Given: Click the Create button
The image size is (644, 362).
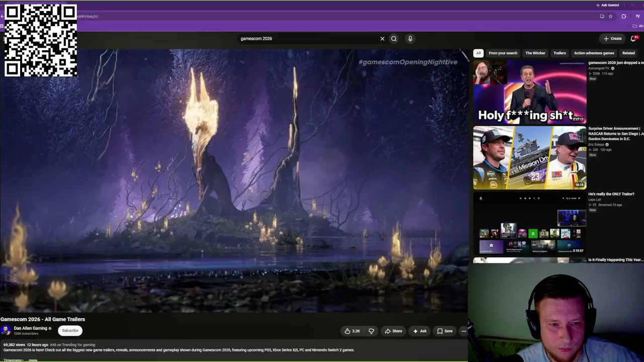Looking at the screenshot, I should coord(613,39).
